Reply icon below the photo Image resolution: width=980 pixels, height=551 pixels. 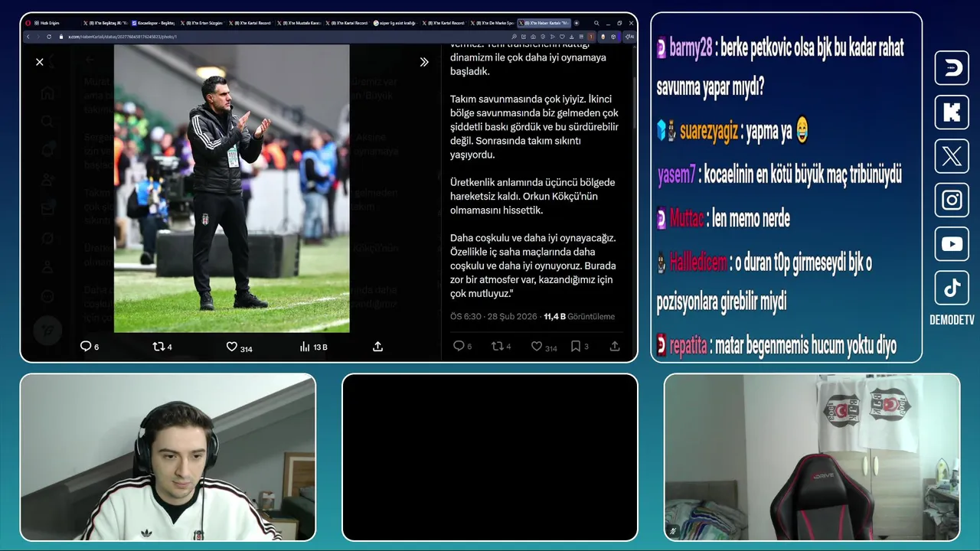[86, 347]
